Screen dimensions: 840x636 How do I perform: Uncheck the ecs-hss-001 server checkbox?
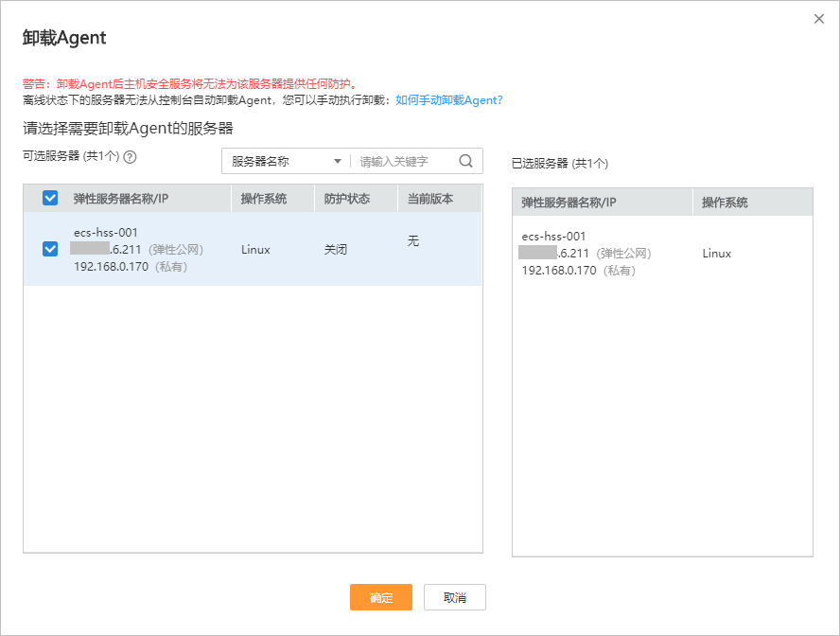click(50, 249)
